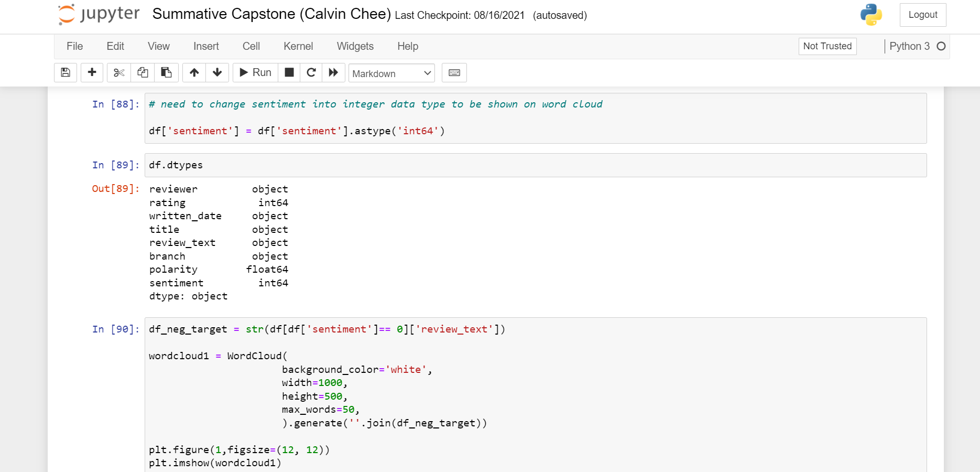Click the Run button to execute cell
Screen dimensions: 980x472
(x=255, y=72)
